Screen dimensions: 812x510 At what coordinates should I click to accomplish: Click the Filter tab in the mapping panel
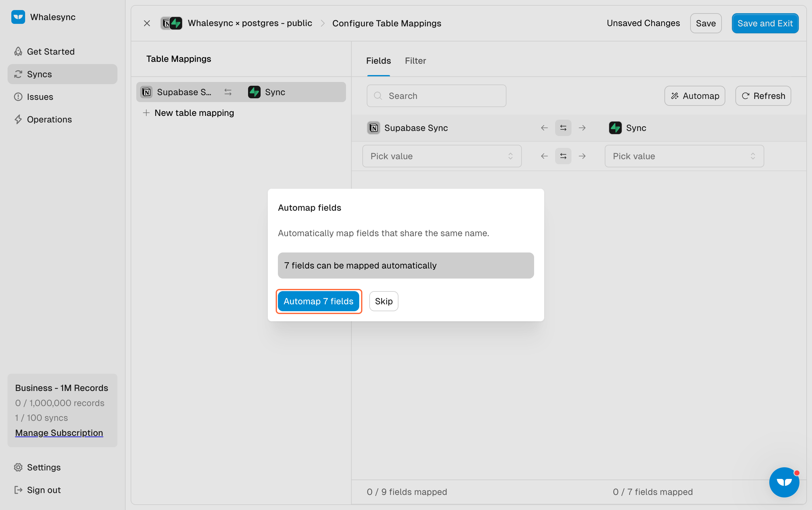pos(415,60)
